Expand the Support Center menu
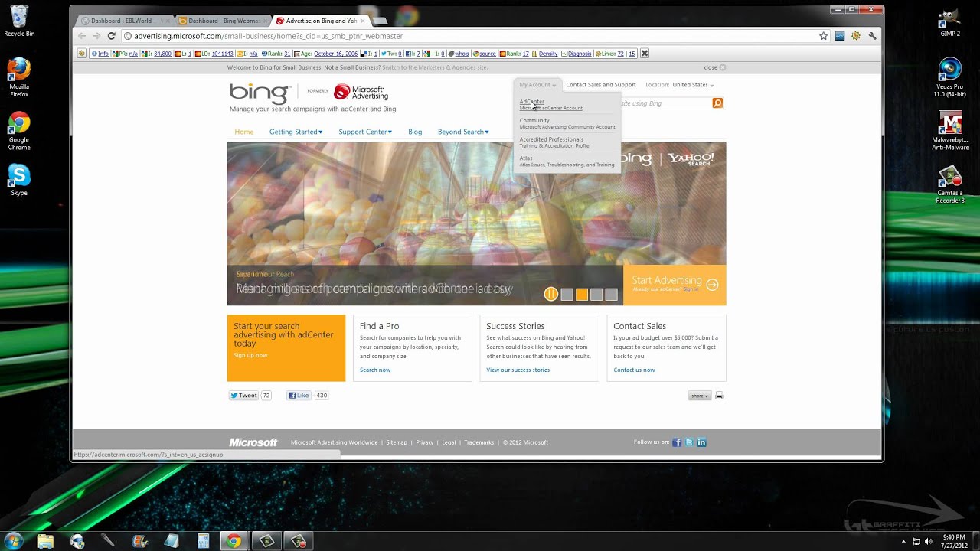The width and height of the screenshot is (980, 551). tap(365, 132)
